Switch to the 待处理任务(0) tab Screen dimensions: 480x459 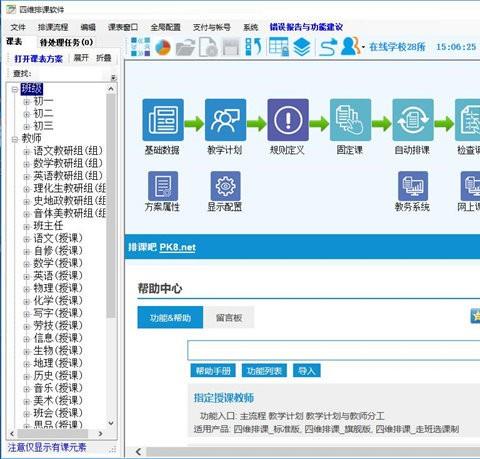tap(66, 42)
